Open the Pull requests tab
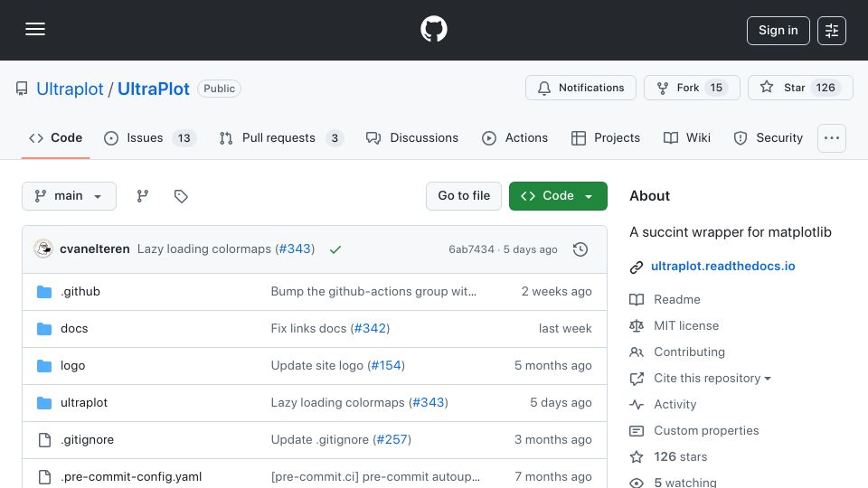The image size is (868, 488). click(x=281, y=137)
